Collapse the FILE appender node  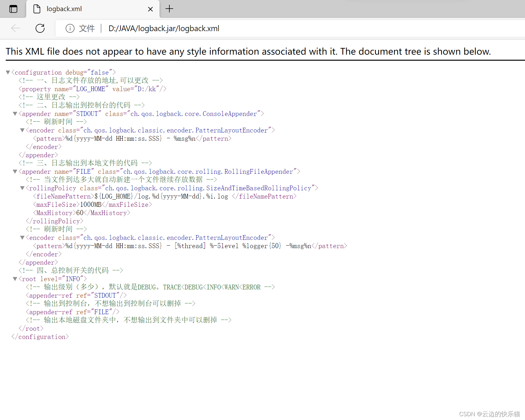coord(15,171)
